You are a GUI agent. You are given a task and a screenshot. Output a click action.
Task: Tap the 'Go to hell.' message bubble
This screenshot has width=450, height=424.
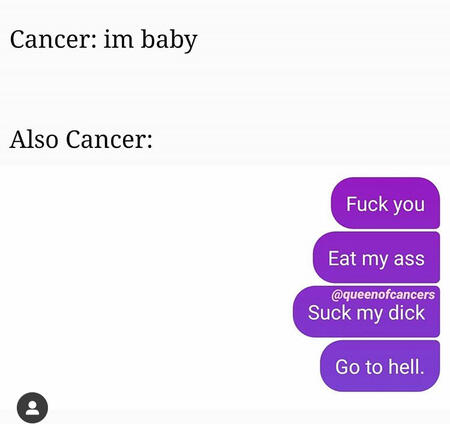click(380, 366)
